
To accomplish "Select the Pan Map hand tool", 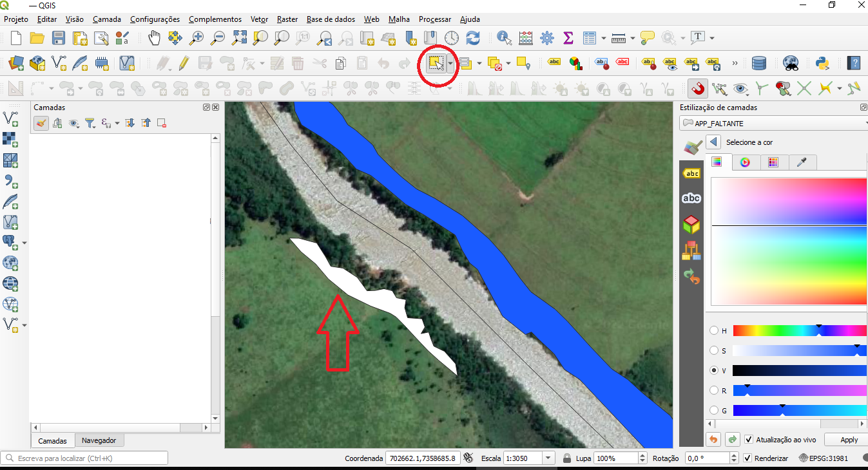I will (154, 38).
